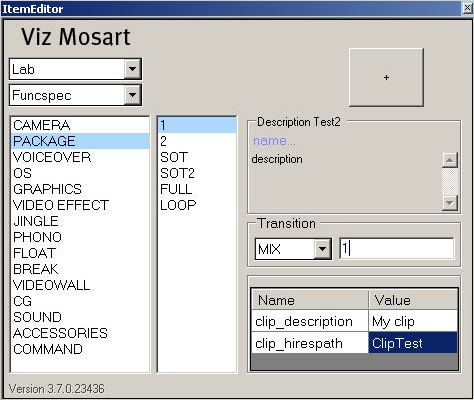Screen dimensions: 474x400
Task: Open the Lab dropdown arrow
Action: coord(132,69)
